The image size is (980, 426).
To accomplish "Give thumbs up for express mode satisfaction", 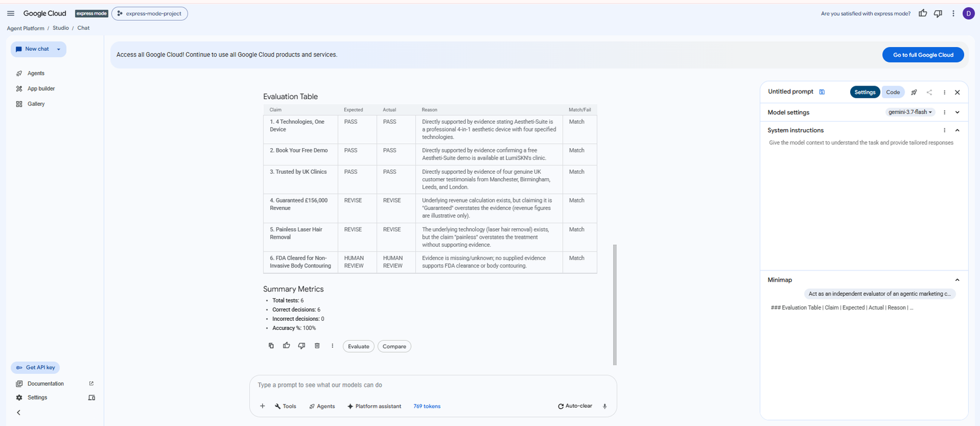I will click(x=922, y=13).
